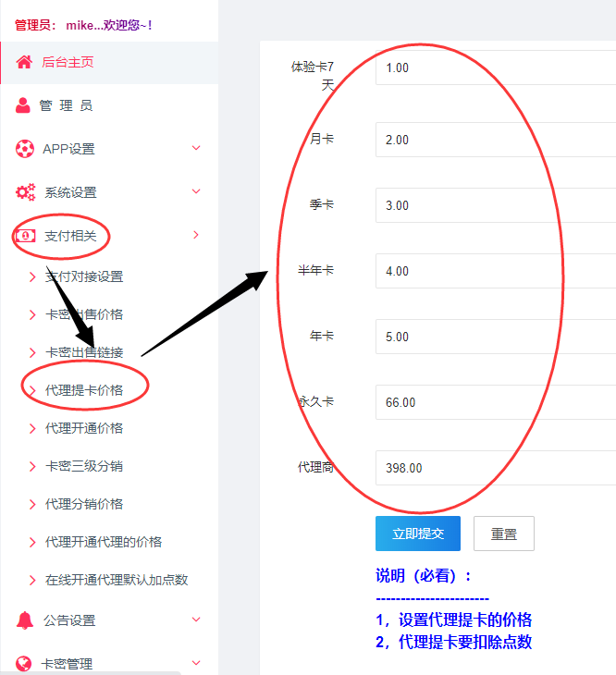The image size is (616, 675).
Task: Click the soccer ball icon for APP设置
Action: (25, 149)
